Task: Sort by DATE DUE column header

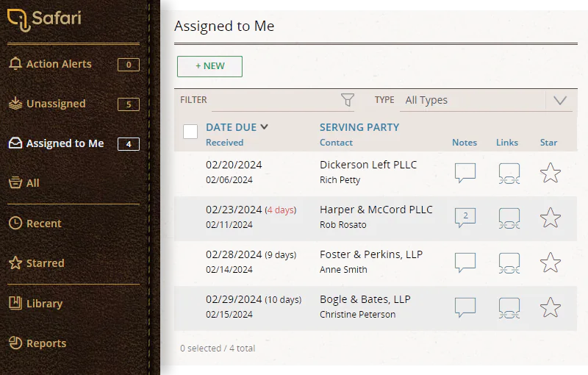Action: click(231, 127)
